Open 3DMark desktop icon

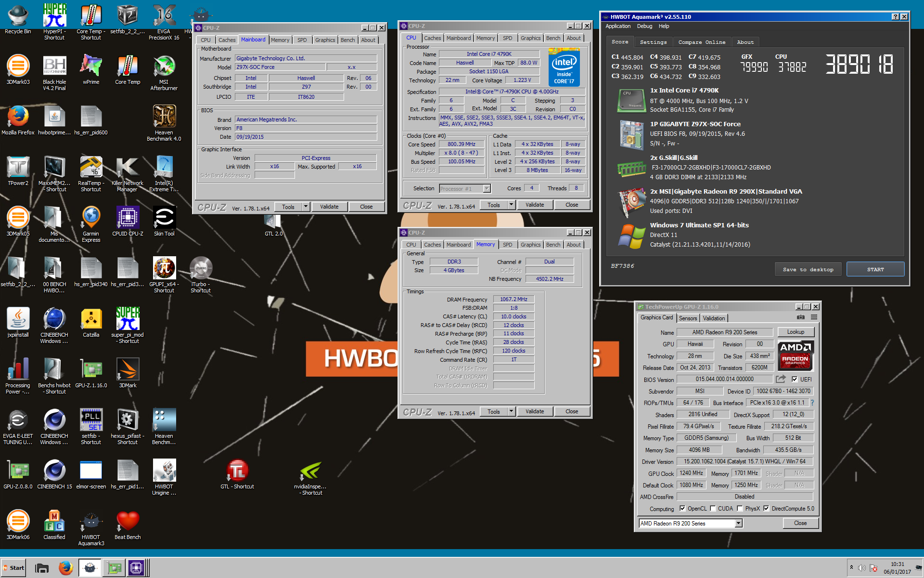click(x=128, y=373)
